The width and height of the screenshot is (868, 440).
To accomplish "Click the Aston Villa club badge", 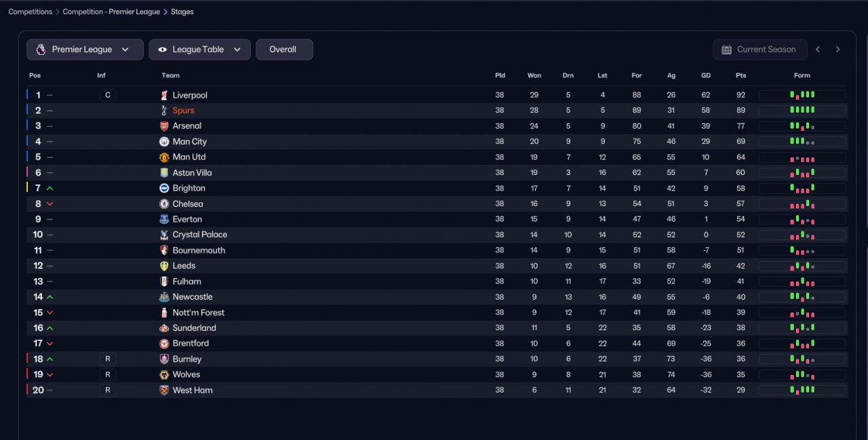I will coord(164,173).
